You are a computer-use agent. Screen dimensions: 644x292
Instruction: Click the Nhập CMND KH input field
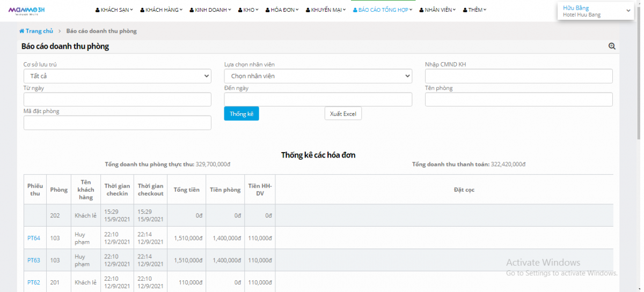518,76
